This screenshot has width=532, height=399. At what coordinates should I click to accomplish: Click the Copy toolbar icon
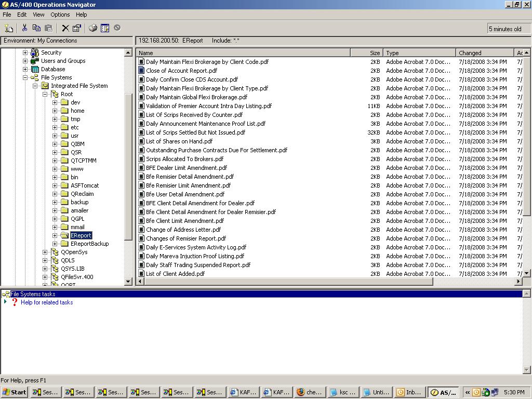tap(36, 28)
